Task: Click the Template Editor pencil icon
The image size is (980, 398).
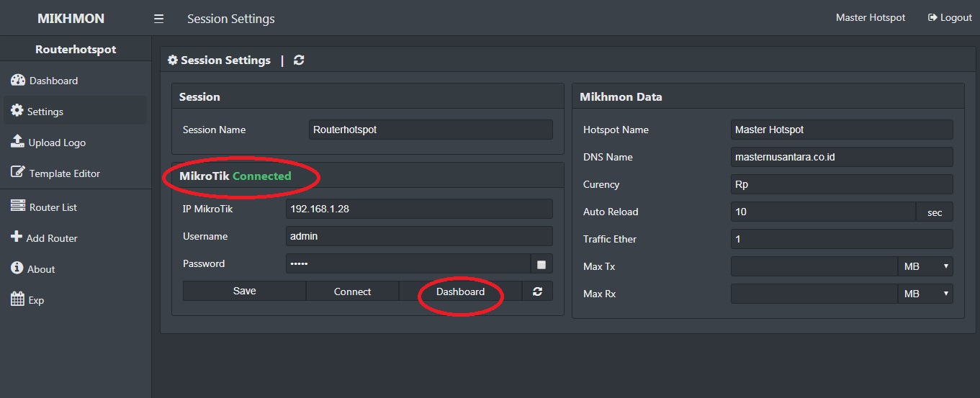Action: [18, 173]
